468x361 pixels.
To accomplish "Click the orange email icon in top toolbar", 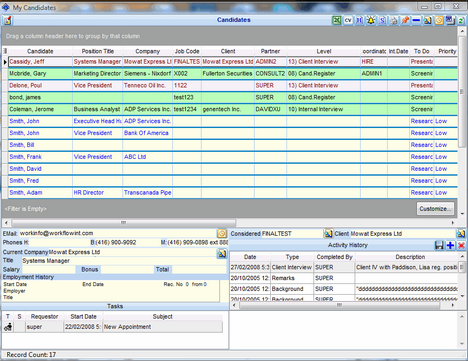I will pos(439,20).
